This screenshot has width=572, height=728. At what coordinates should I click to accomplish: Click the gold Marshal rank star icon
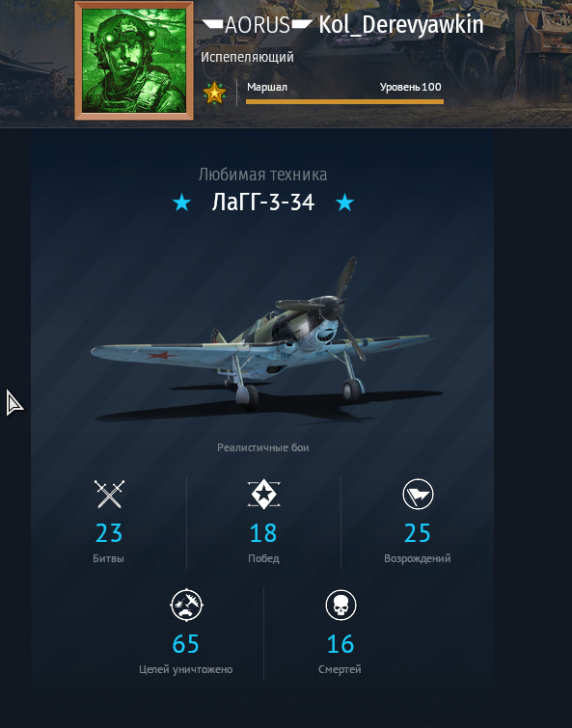click(x=214, y=93)
